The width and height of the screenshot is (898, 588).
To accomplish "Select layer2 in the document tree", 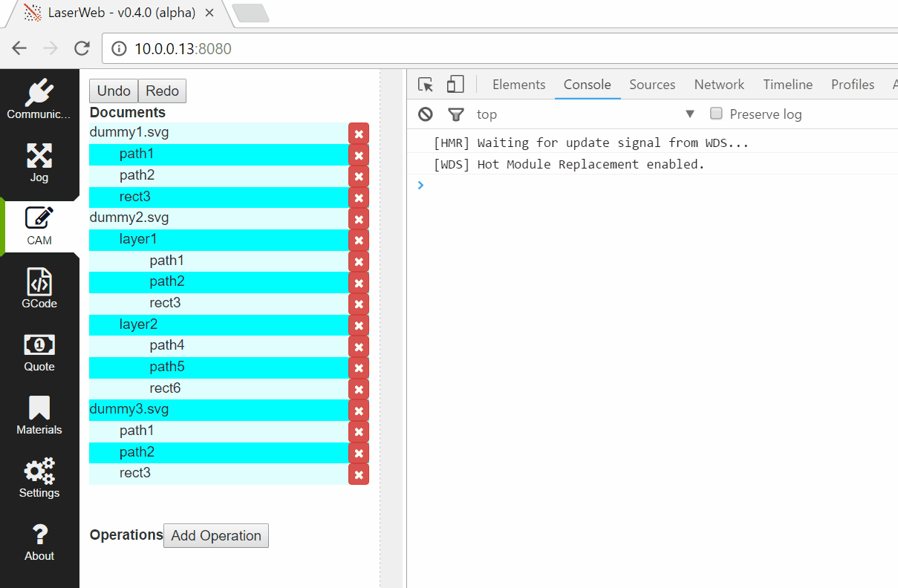I will (x=218, y=325).
